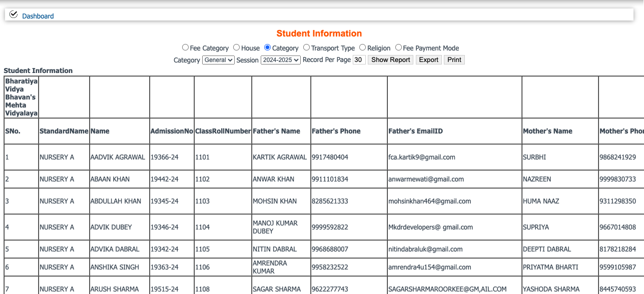Select student name AADVIK AGRAWAL
This screenshot has width=644, height=294.
[x=118, y=157]
